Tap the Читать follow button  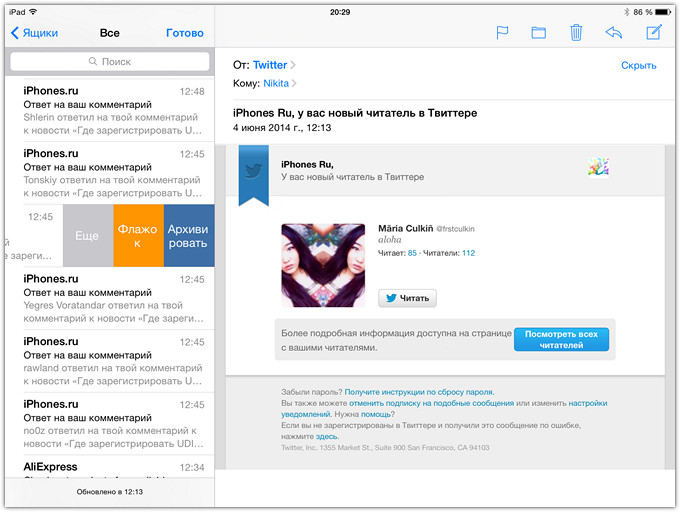coord(407,298)
